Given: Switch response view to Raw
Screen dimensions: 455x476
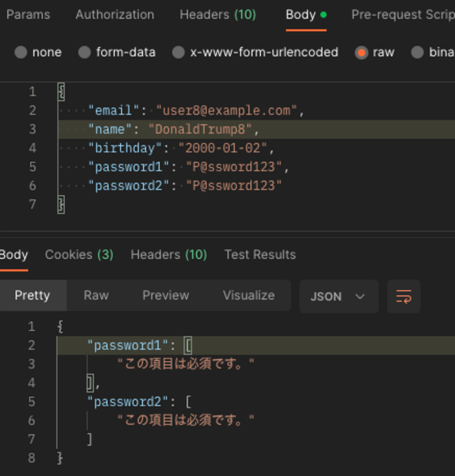Looking at the screenshot, I should click(x=96, y=295).
